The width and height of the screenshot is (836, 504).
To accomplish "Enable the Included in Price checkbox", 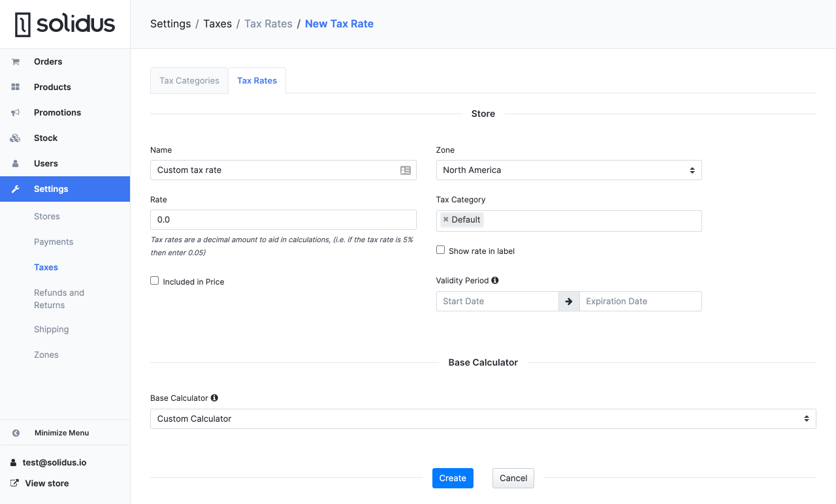I will pyautogui.click(x=155, y=281).
